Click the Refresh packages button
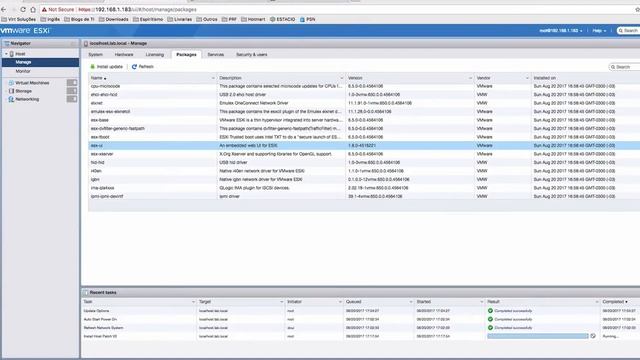 tap(142, 67)
